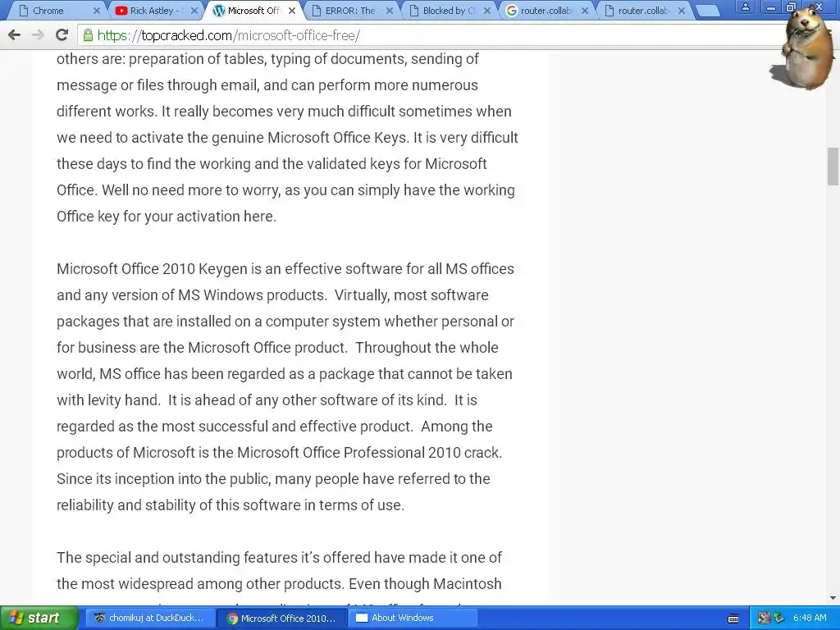
Task: Close the 'ERROR: The' tab
Action: click(390, 11)
